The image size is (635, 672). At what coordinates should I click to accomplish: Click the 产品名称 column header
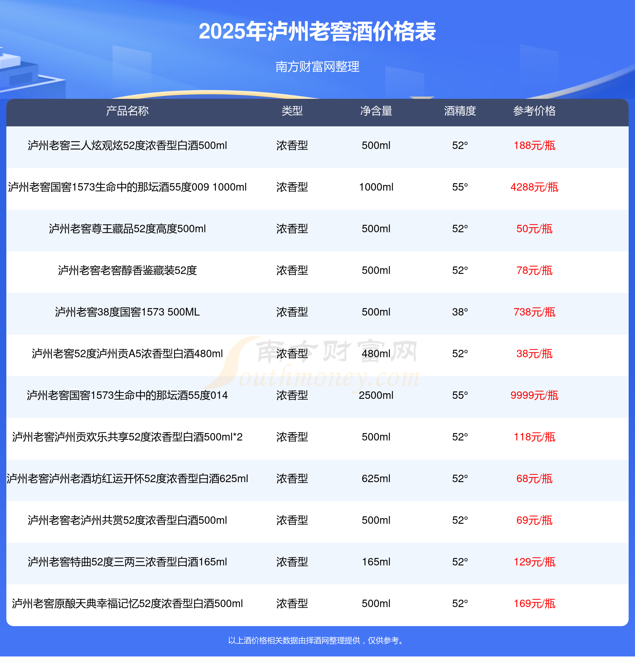[127, 111]
